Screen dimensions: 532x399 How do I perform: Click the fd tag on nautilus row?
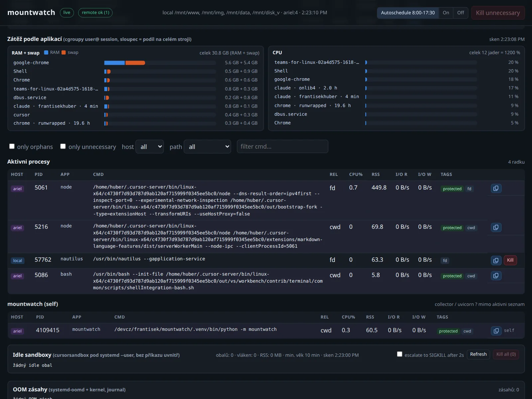445,261
